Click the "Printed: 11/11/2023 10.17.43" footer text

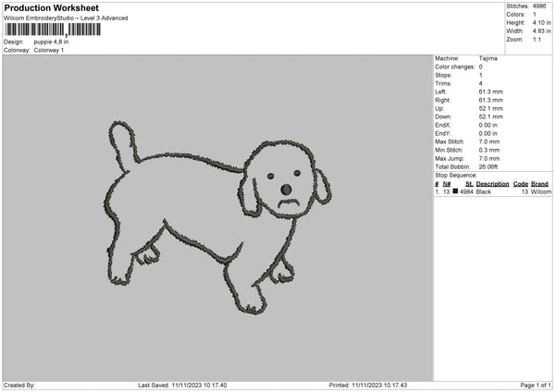coord(368,386)
